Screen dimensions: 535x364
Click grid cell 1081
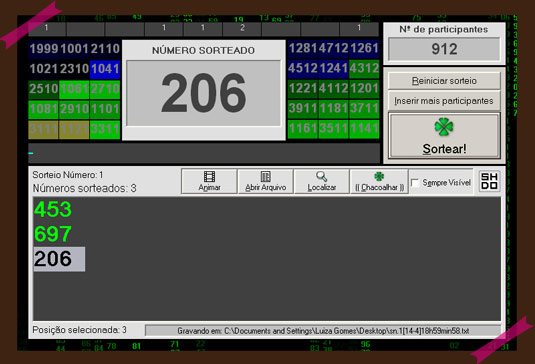(x=44, y=109)
